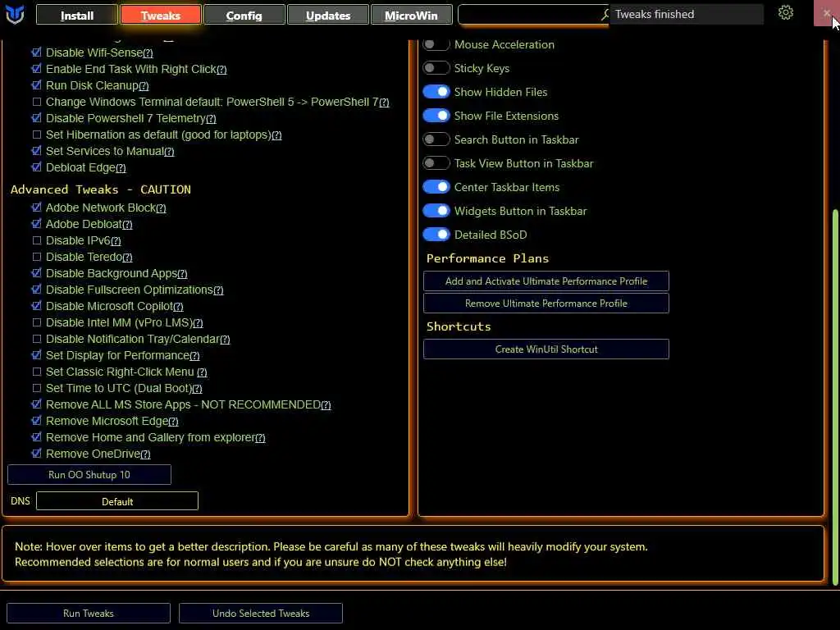Screen dimensions: 840x630
Task: Open help (?) for Disable IPv6
Action: click(116, 241)
